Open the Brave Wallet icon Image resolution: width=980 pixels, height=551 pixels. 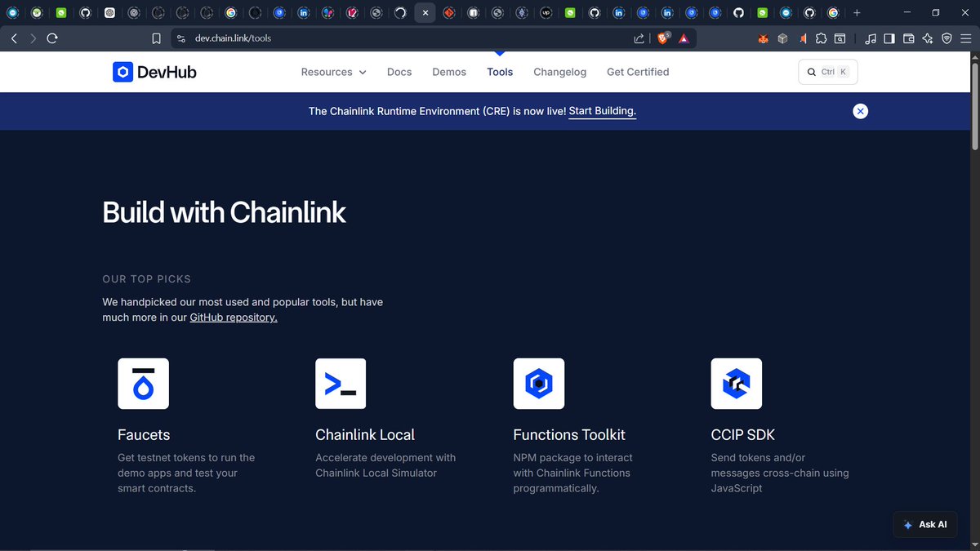pos(908,38)
